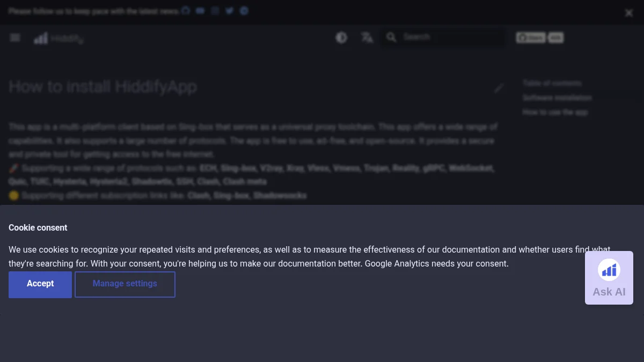
Task: Open the Instagram icon in banner
Action: [x=215, y=11]
